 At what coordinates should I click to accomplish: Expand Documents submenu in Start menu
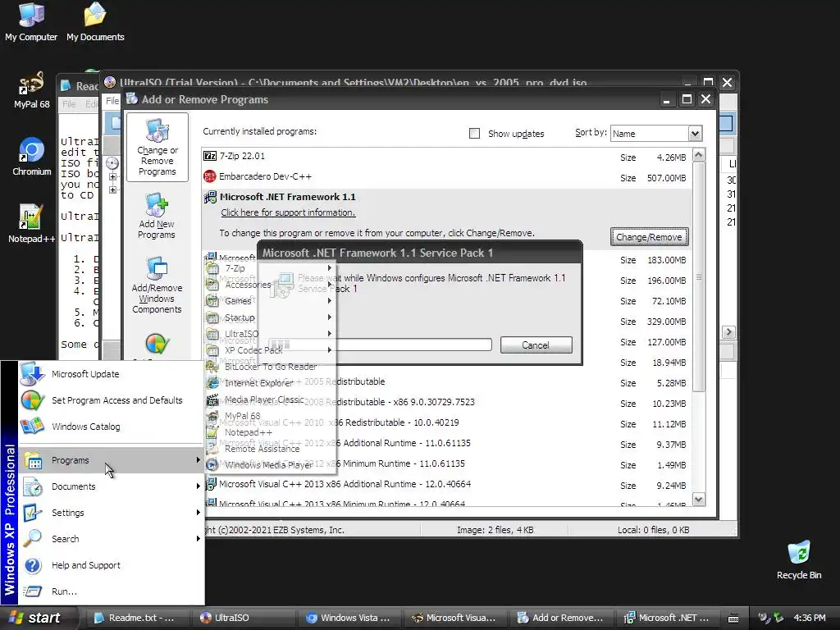[112, 486]
